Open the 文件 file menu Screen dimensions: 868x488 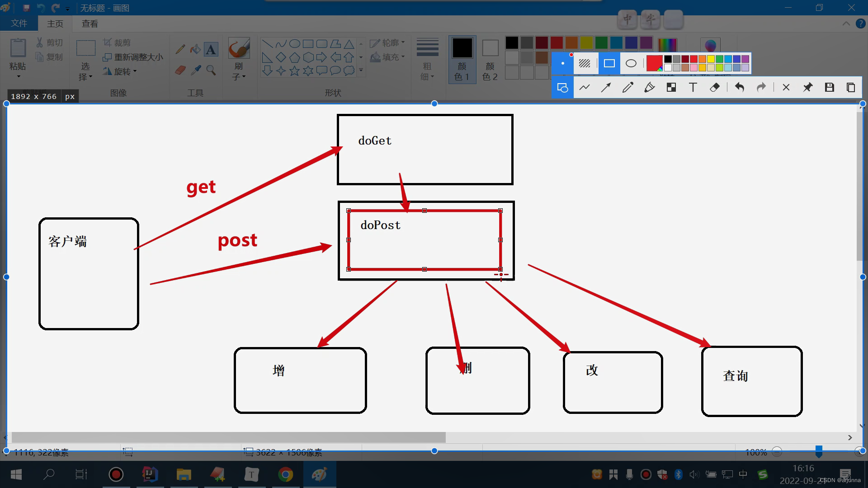19,23
